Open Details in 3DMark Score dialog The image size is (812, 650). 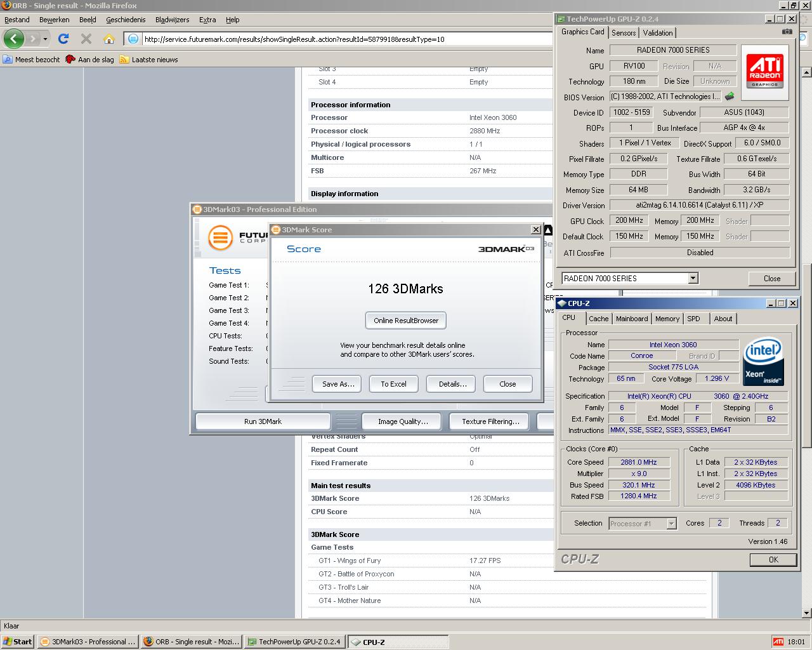pyautogui.click(x=452, y=384)
